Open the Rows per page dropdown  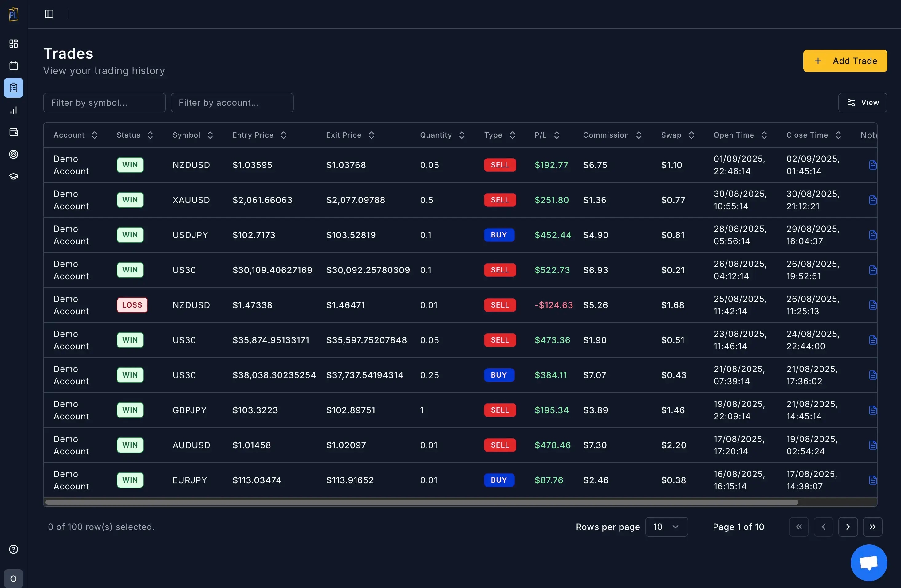(x=666, y=527)
